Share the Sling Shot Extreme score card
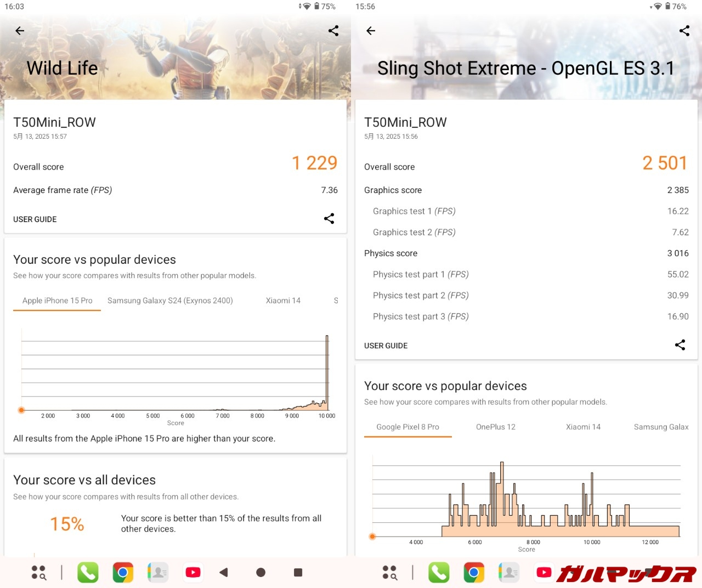This screenshot has height=588, width=702. point(680,345)
